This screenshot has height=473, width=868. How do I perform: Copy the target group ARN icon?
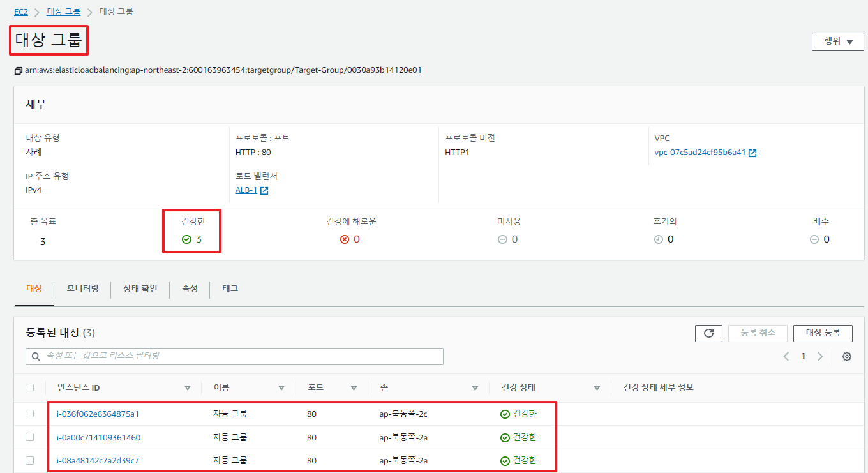click(19, 70)
